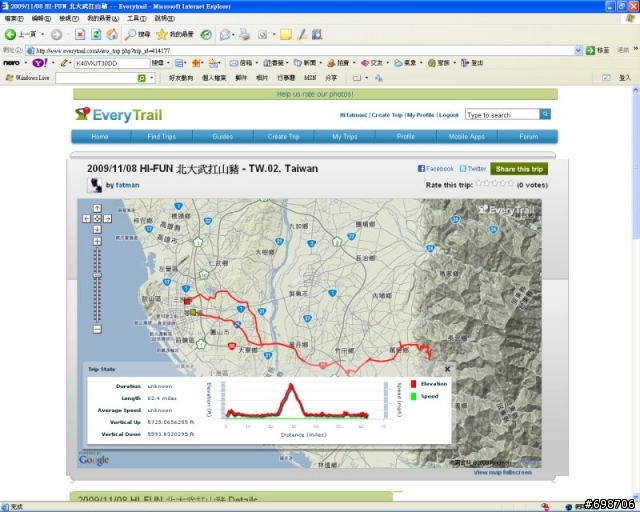The width and height of the screenshot is (640, 512).
Task: Click fatman's avatar thumbnail
Action: coord(94,185)
